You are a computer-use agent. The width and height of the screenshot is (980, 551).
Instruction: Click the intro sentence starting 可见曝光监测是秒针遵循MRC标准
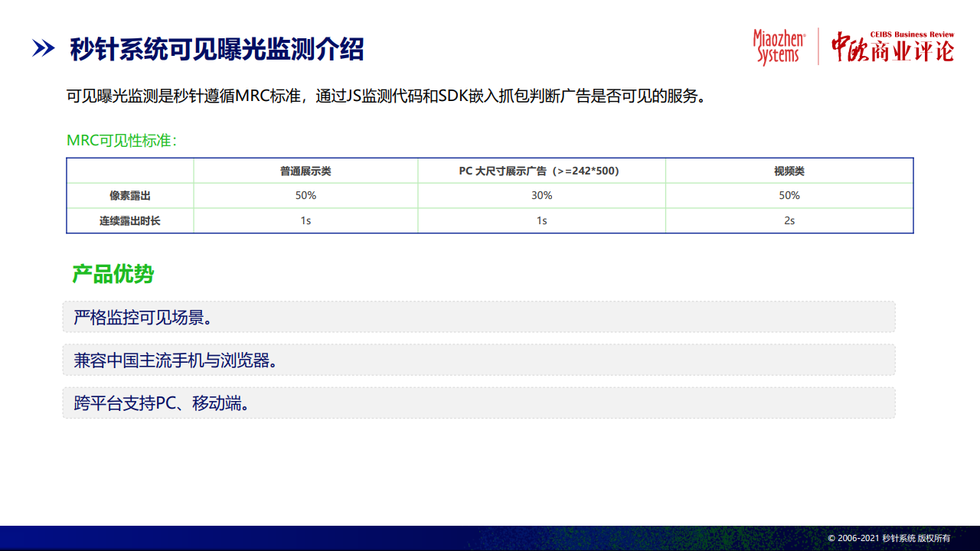point(385,96)
